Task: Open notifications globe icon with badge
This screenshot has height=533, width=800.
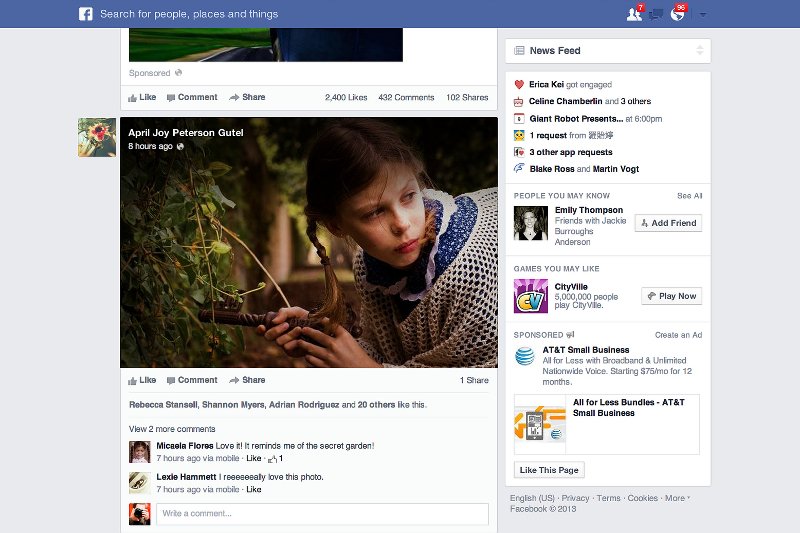Action: point(678,13)
